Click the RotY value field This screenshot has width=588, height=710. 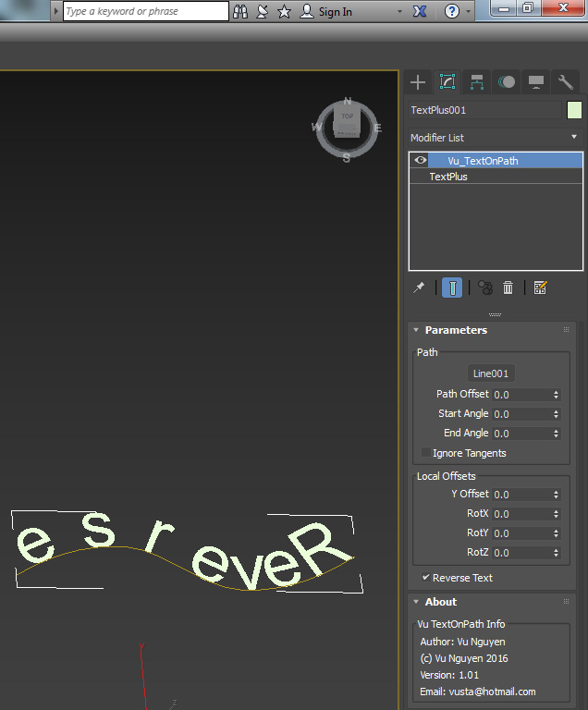521,533
